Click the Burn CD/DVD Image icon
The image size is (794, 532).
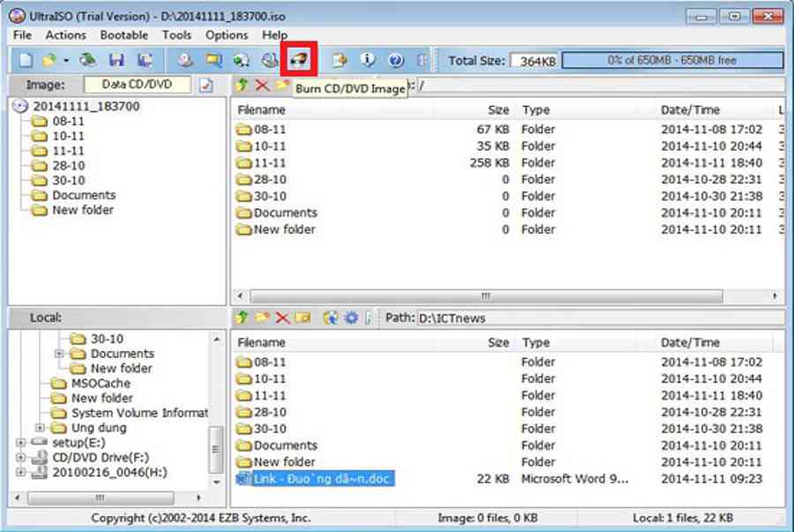[299, 60]
